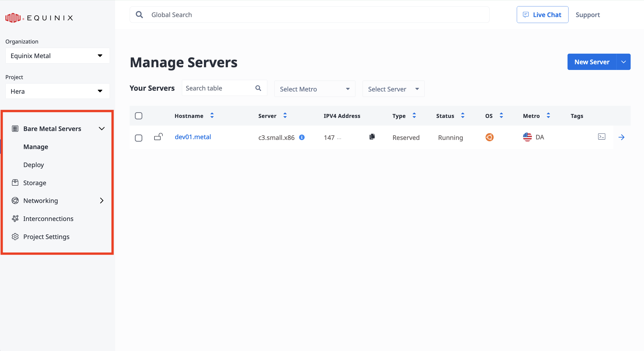Click the DA metro text
The image size is (644, 351).
[x=540, y=137]
